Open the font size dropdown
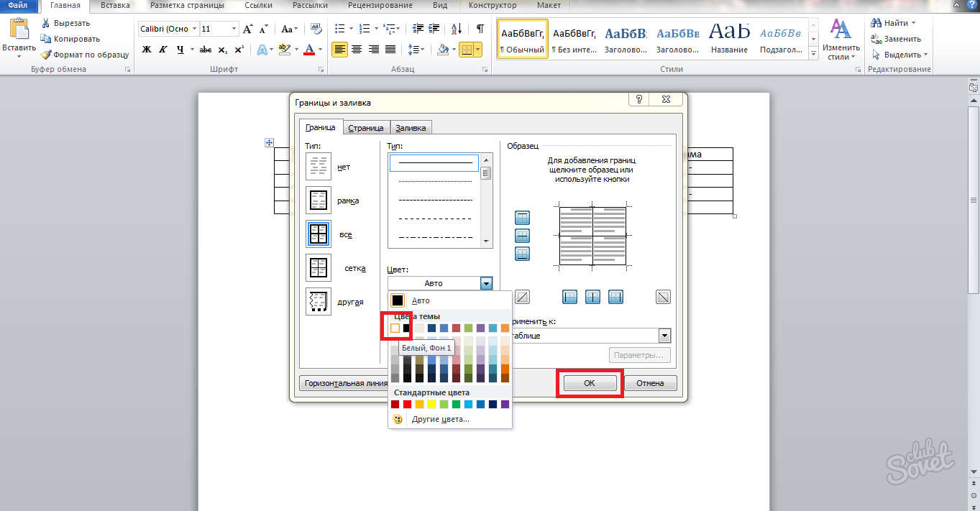Image resolution: width=980 pixels, height=511 pixels. (x=234, y=29)
